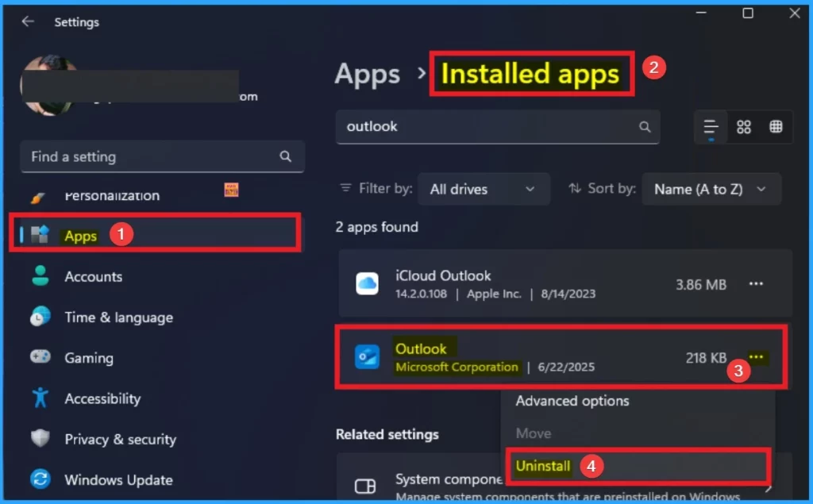Image resolution: width=813 pixels, height=504 pixels.
Task: Click the Find a setting magnifier icon
Action: click(285, 156)
